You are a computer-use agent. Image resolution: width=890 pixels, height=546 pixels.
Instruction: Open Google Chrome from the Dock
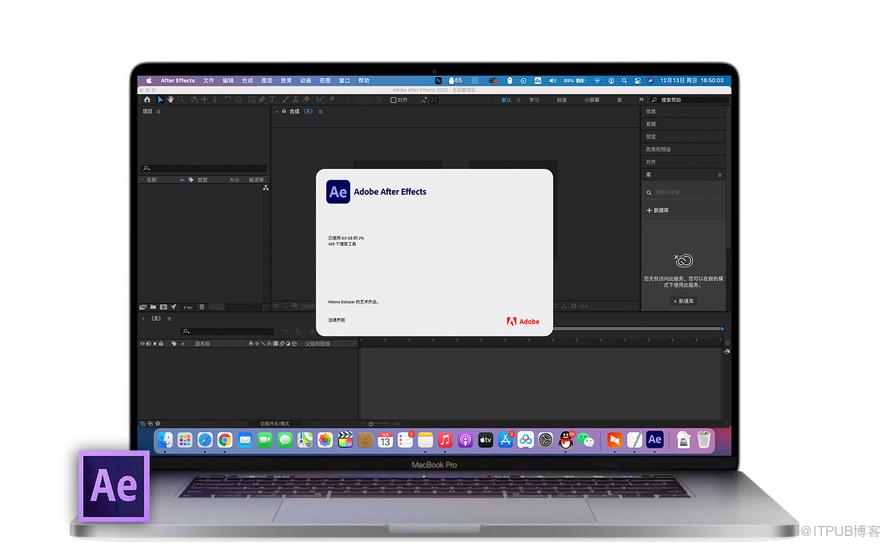(225, 440)
